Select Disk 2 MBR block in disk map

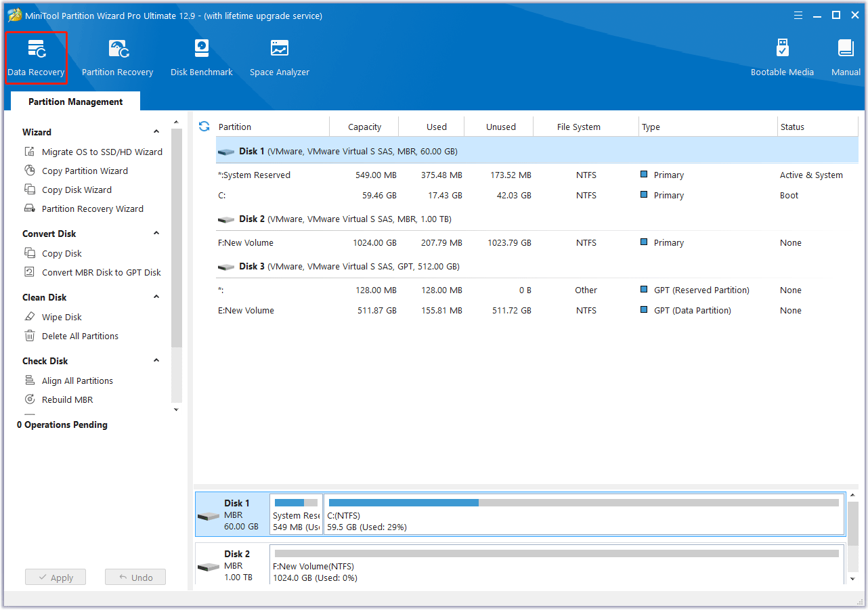point(232,565)
